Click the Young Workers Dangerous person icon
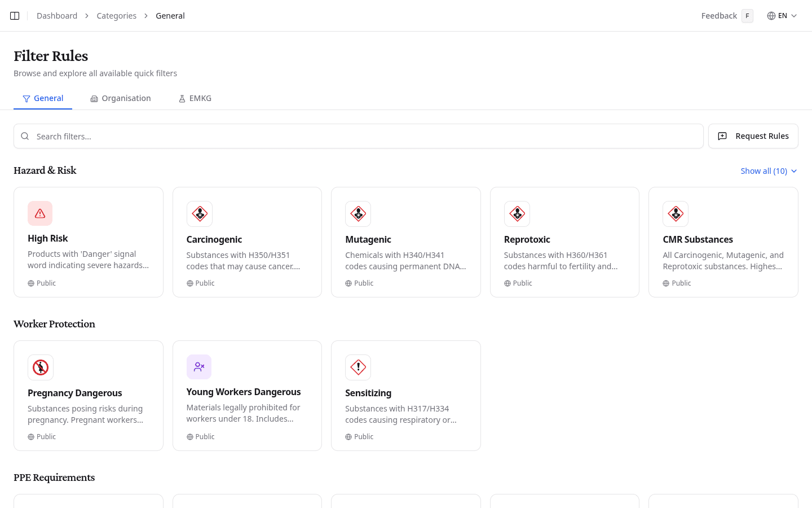Screen dimensions: 812x508 (x=199, y=367)
